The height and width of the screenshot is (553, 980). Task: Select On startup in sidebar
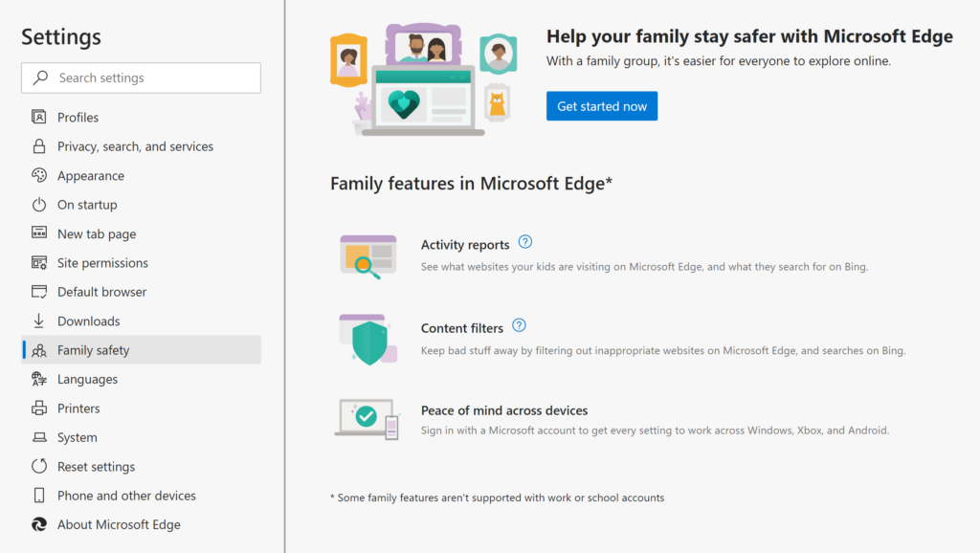click(x=142, y=205)
